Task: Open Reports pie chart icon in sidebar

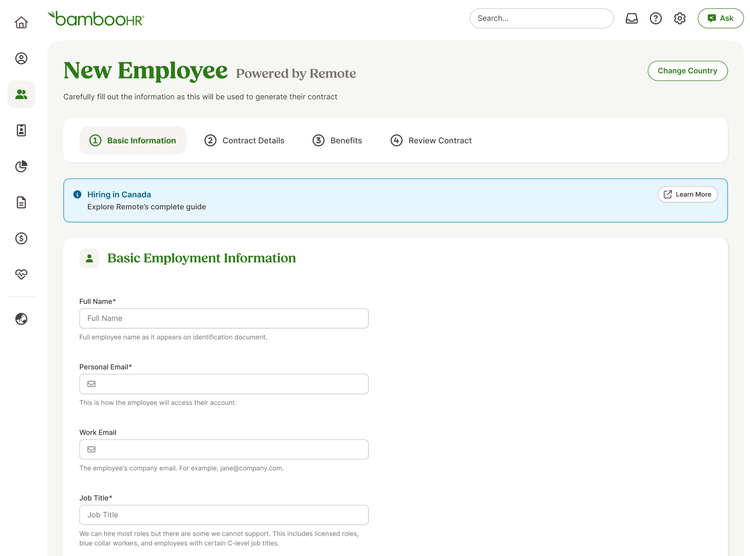Action: click(21, 166)
